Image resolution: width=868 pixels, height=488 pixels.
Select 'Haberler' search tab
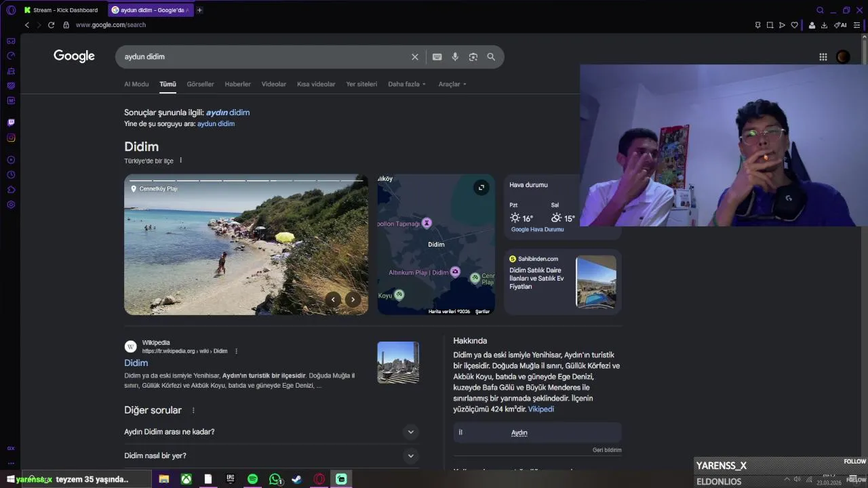(238, 84)
